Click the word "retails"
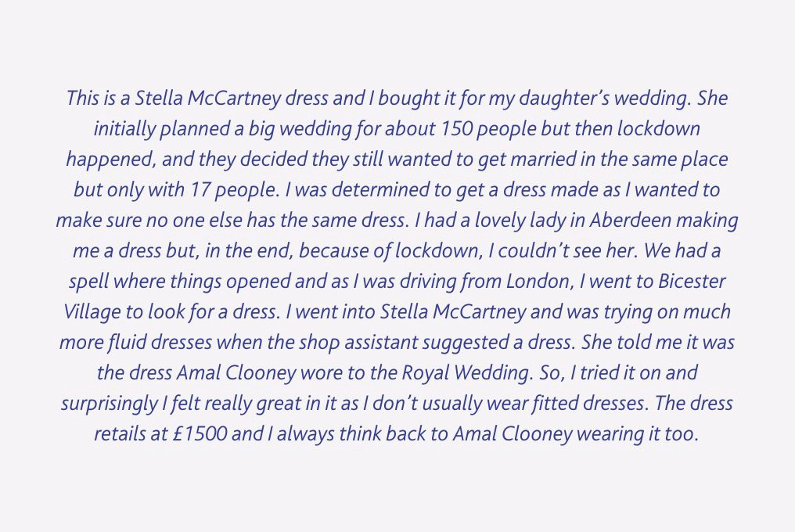The image size is (795, 532). click(121, 433)
